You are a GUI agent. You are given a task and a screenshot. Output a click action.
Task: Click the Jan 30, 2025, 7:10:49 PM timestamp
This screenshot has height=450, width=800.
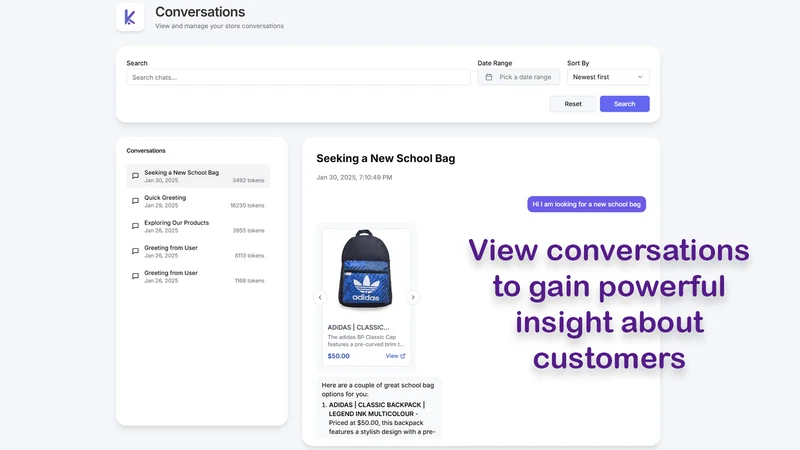point(354,178)
